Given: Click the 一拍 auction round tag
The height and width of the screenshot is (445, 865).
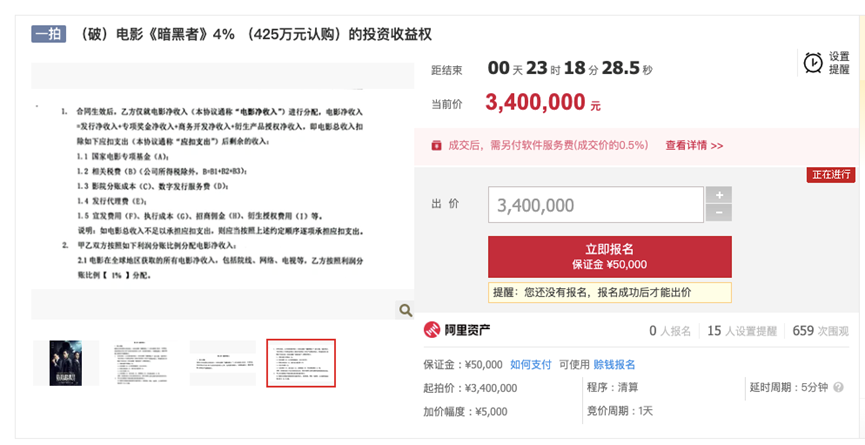Looking at the screenshot, I should tap(49, 34).
